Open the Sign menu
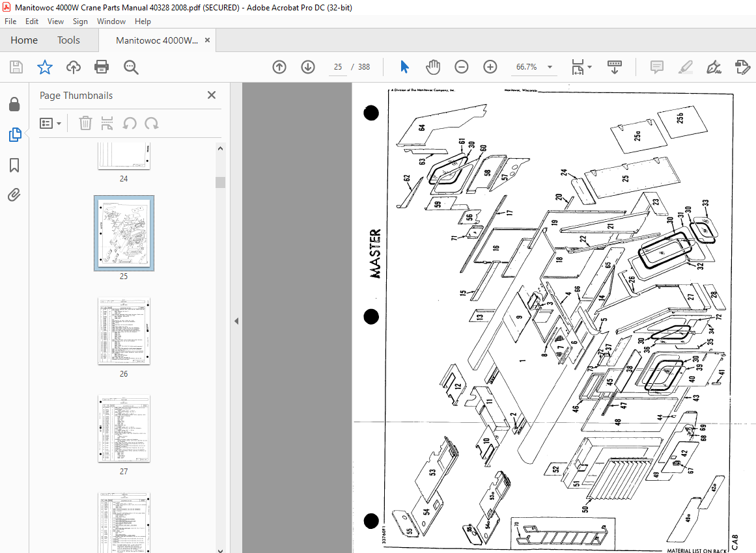Image resolution: width=756 pixels, height=553 pixels. [80, 21]
